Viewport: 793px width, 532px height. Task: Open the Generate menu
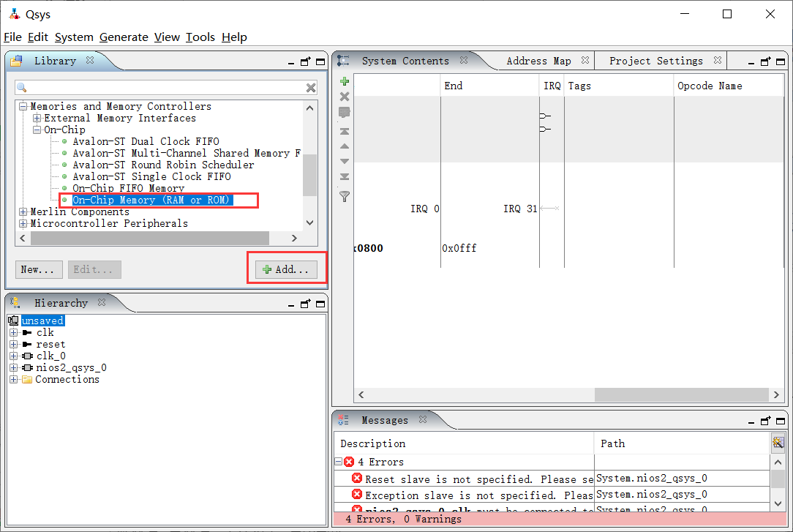124,37
